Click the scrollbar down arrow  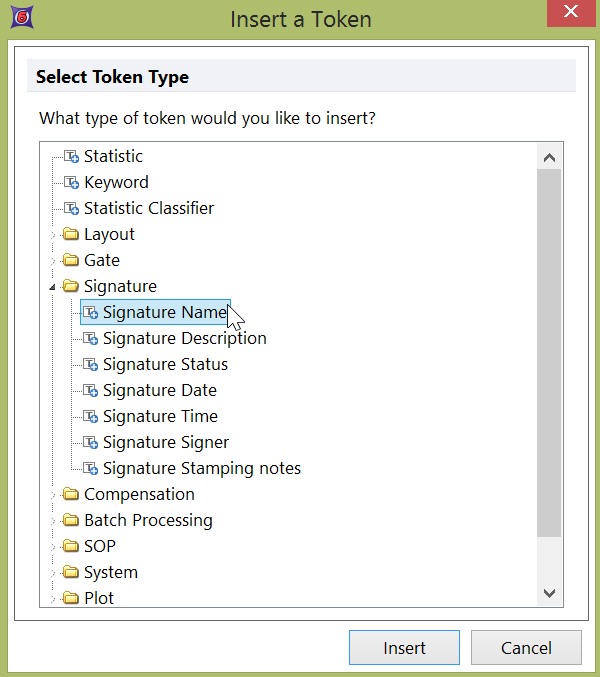point(549,593)
